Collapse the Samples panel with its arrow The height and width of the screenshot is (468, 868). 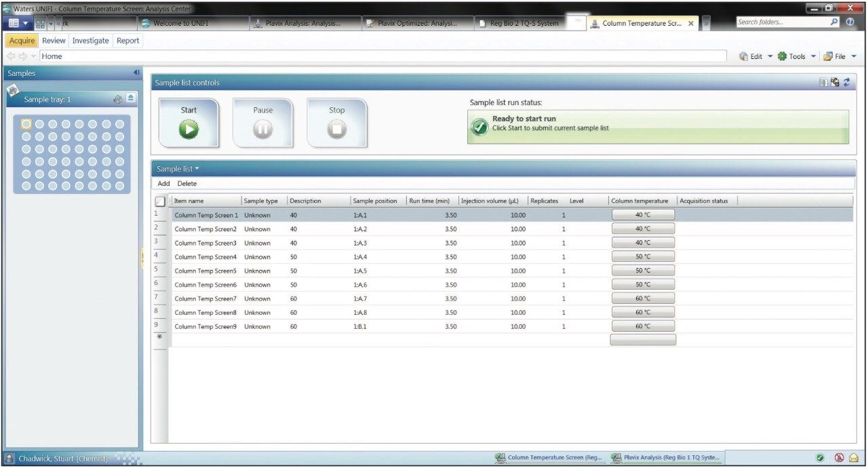[136, 73]
